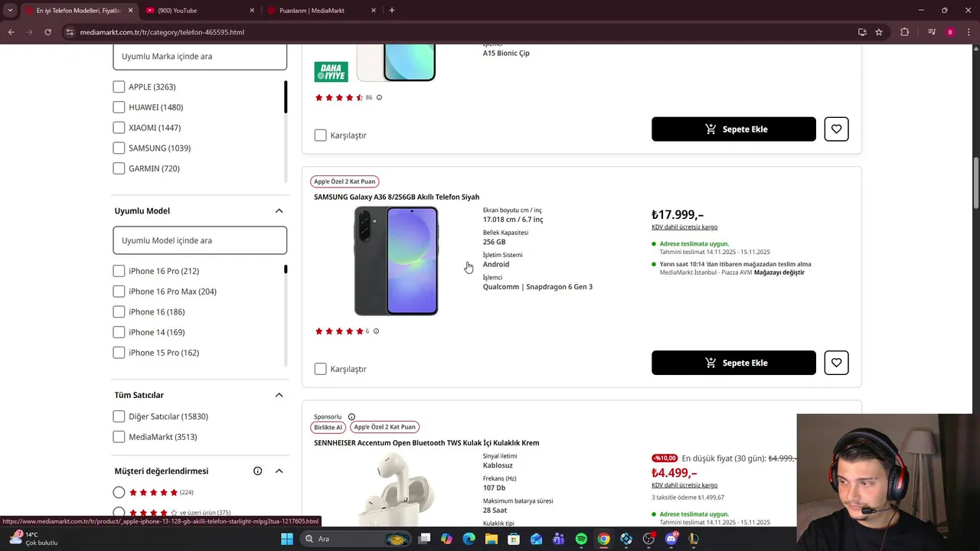Focus the Uyumlu Model içinde ara field
Image resolution: width=980 pixels, height=551 pixels.
click(x=200, y=240)
